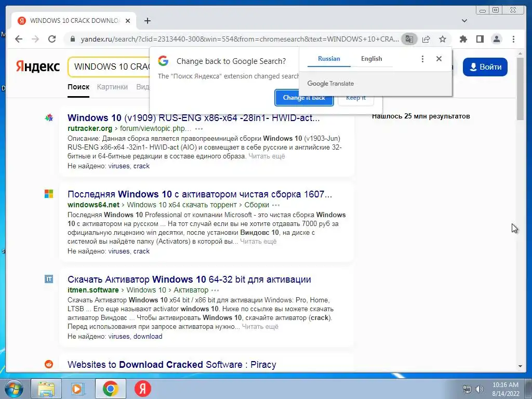Viewport: 532px width, 399px height.
Task: Open the Translate this page icon
Action: coord(409,39)
